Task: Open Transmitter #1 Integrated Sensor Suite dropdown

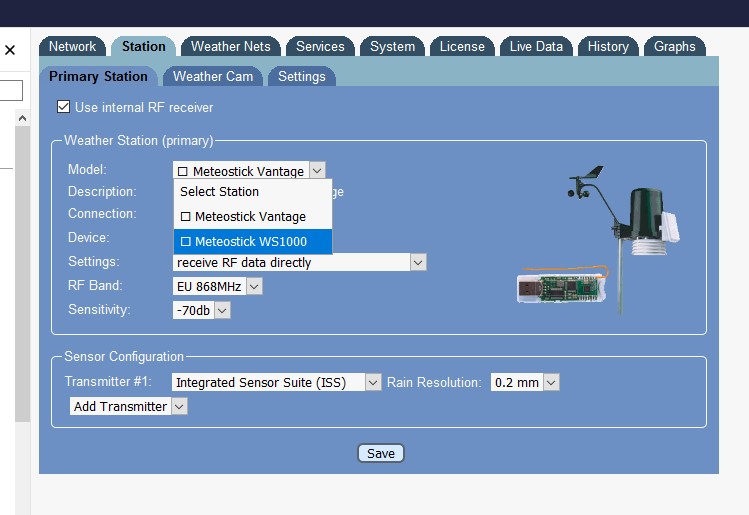Action: tap(277, 382)
